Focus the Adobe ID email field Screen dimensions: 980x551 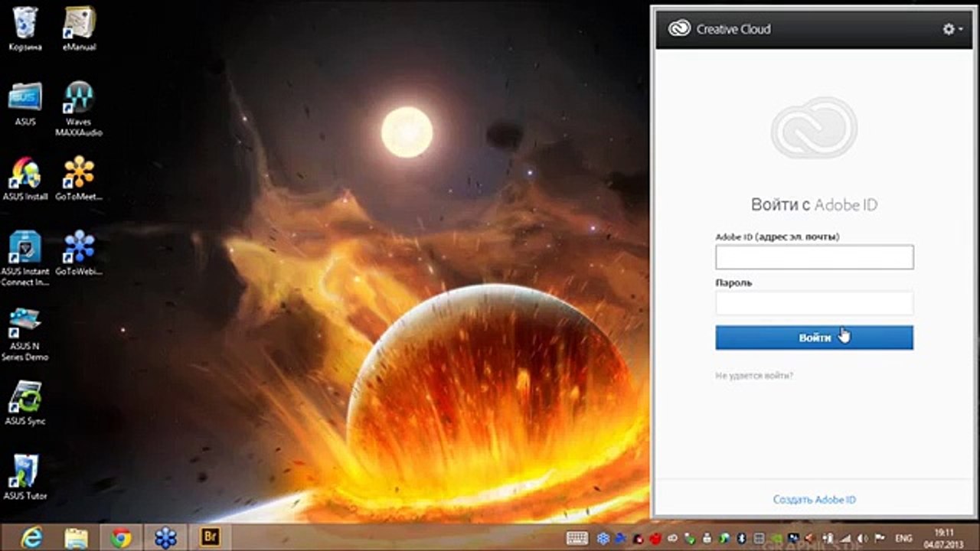pos(814,257)
